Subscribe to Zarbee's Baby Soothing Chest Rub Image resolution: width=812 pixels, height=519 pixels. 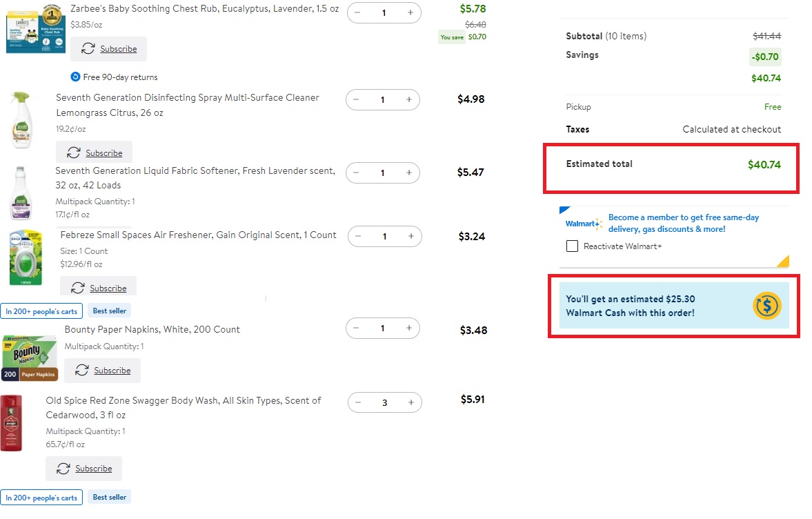click(109, 49)
